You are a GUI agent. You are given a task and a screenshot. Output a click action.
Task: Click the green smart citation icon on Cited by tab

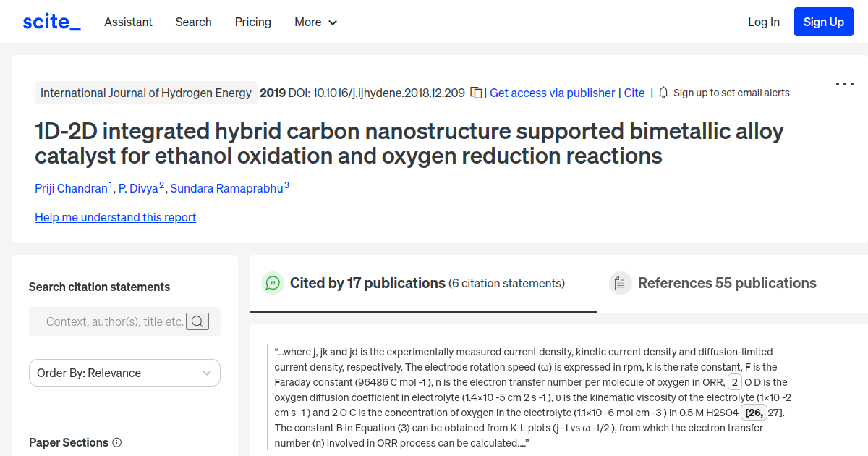coord(273,283)
